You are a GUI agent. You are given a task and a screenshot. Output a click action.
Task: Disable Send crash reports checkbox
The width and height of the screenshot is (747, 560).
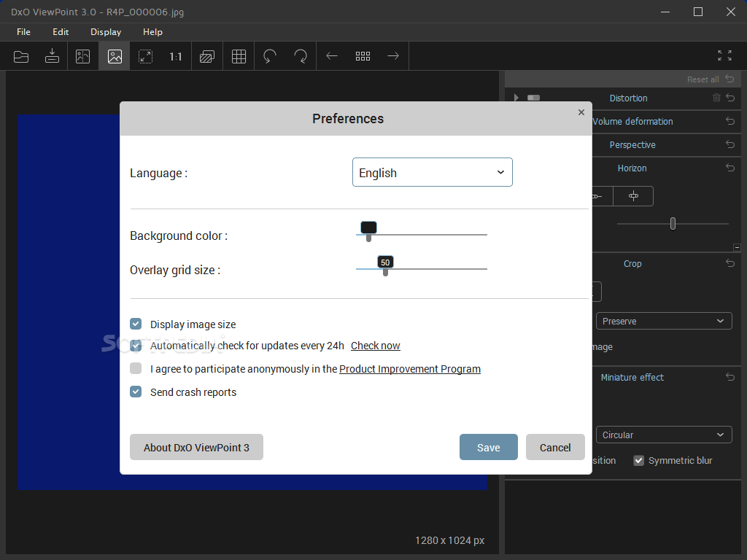click(x=136, y=392)
